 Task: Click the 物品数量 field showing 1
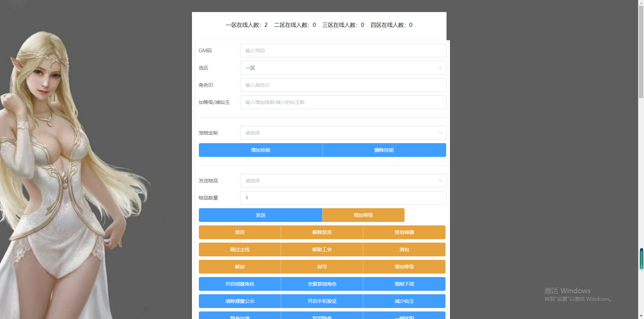pyautogui.click(x=343, y=198)
